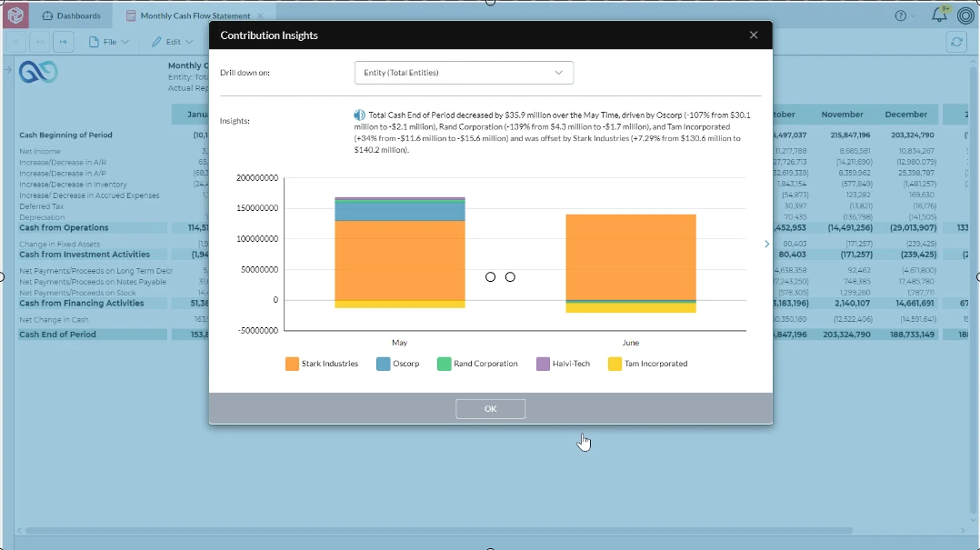This screenshot has width=980, height=550.
Task: Select the Cash from Operations row label
Action: tap(64, 228)
